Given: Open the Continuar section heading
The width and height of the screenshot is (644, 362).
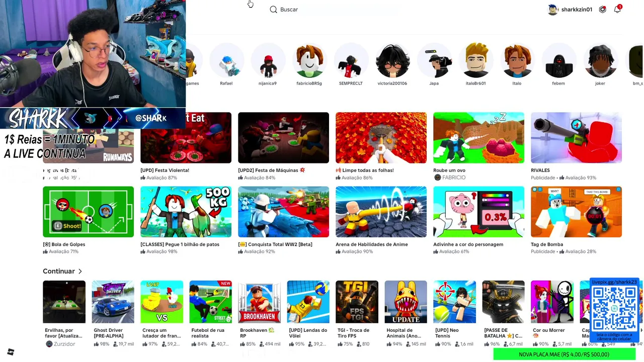Looking at the screenshot, I should (x=59, y=271).
